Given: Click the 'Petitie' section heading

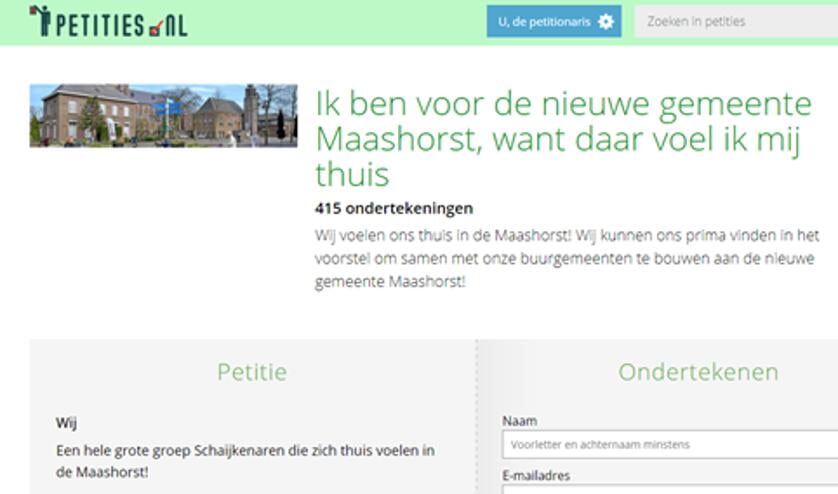Looking at the screenshot, I should (x=252, y=372).
